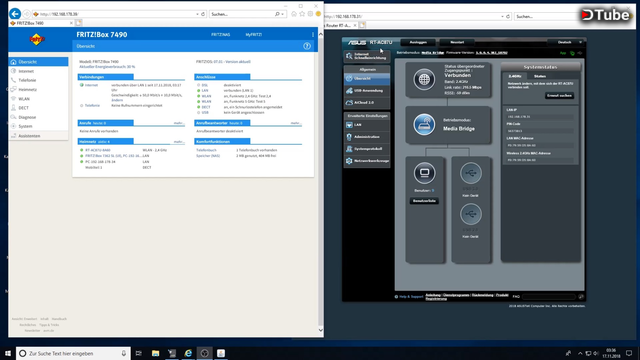Refresh the FRITZ!Box browser page

click(x=203, y=14)
